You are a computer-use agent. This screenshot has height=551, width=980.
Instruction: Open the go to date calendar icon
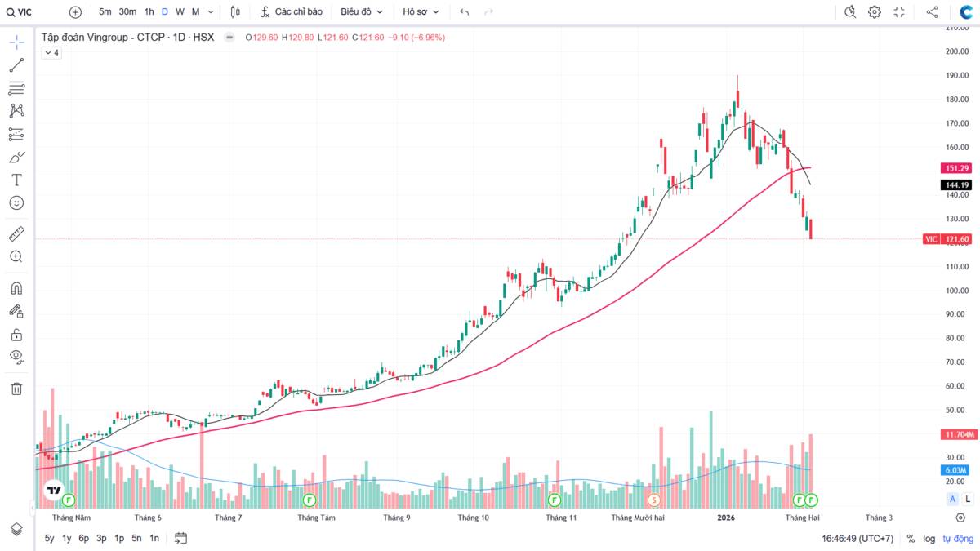[x=180, y=539]
